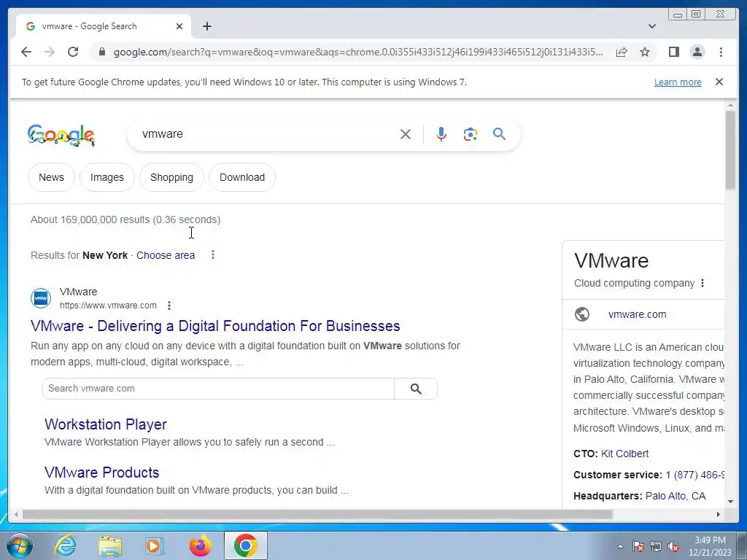Open the taskbar clock showing 3:49 PM
Viewport: 747px width, 560px height.
click(x=710, y=546)
